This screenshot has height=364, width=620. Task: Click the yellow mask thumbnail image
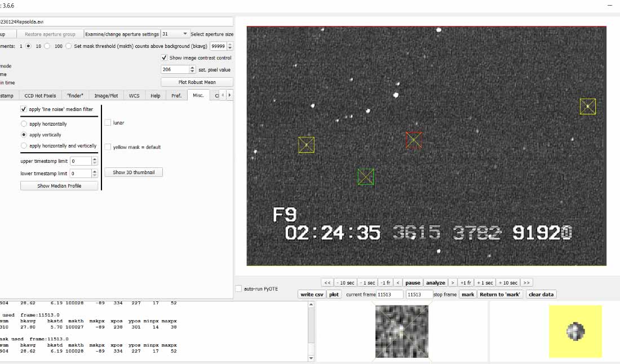click(x=575, y=331)
